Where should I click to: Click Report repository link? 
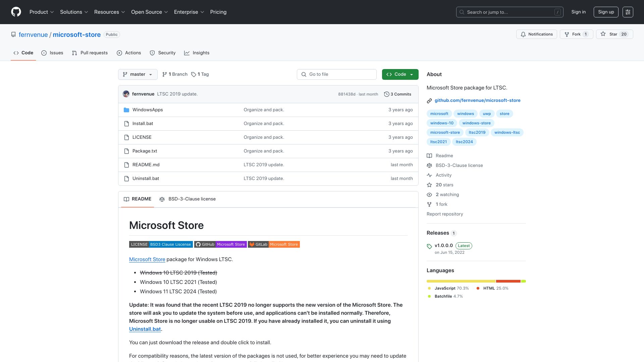tap(445, 214)
